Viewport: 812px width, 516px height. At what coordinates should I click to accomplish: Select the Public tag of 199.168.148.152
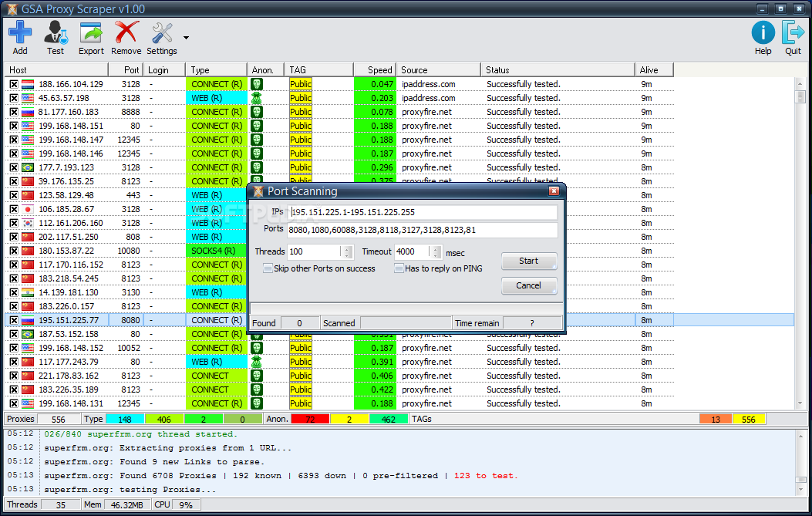tap(301, 348)
